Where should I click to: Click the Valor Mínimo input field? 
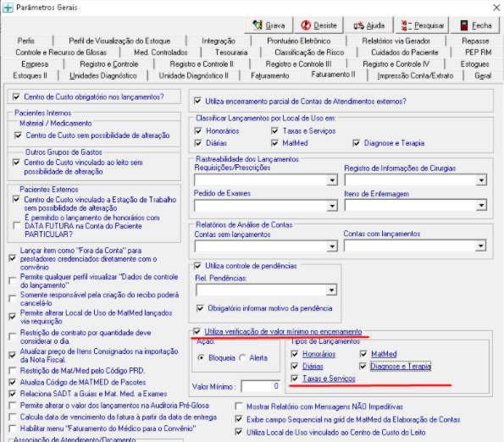[x=261, y=386]
